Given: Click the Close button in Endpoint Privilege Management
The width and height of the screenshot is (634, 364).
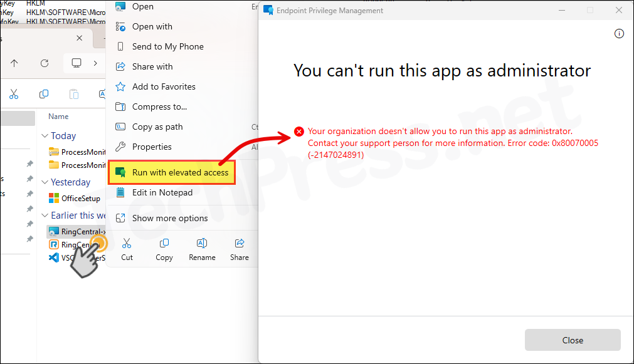Looking at the screenshot, I should (x=573, y=340).
